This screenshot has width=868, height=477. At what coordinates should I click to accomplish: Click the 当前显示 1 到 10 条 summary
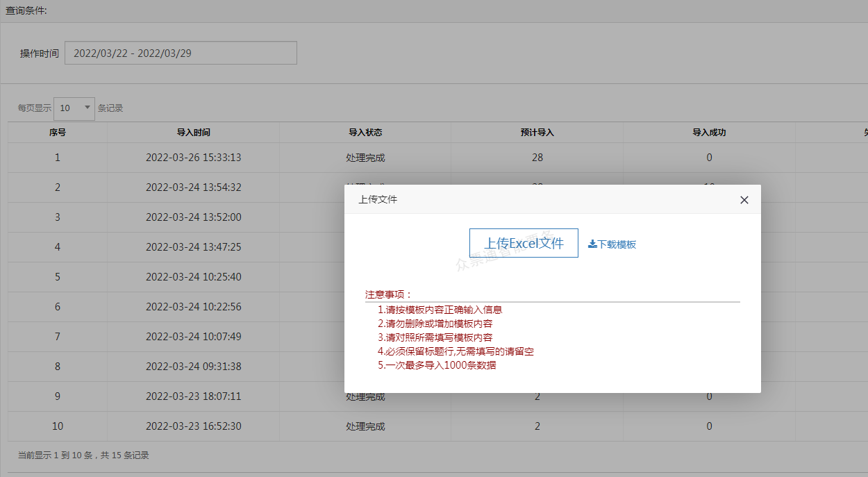pyautogui.click(x=83, y=455)
